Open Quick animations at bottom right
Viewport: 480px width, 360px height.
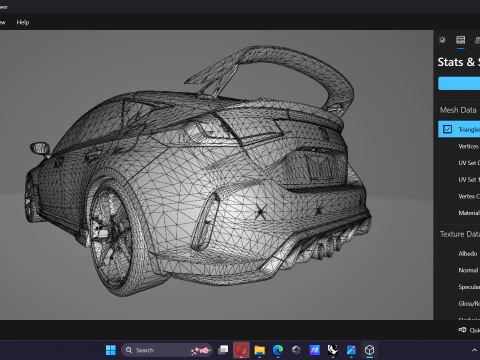click(x=469, y=330)
